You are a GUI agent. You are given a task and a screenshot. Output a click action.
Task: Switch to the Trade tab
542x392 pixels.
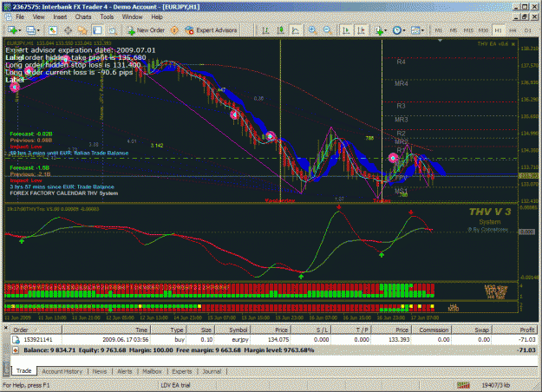point(24,371)
